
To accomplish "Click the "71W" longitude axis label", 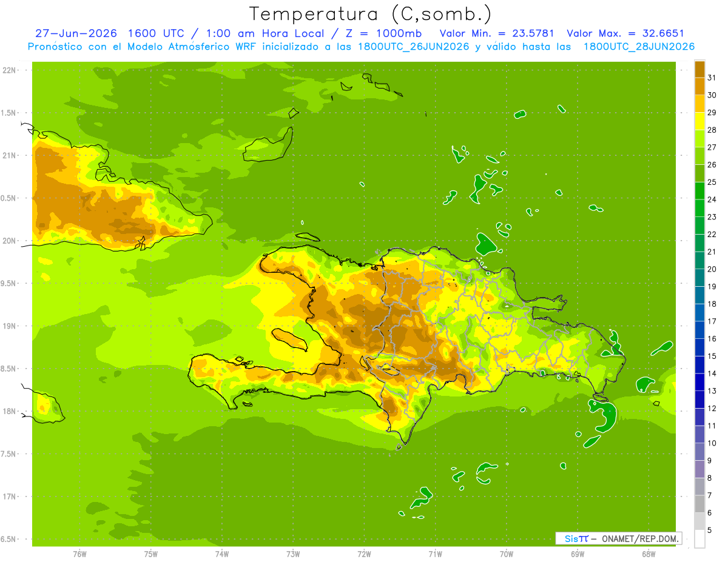I will pyautogui.click(x=435, y=554).
